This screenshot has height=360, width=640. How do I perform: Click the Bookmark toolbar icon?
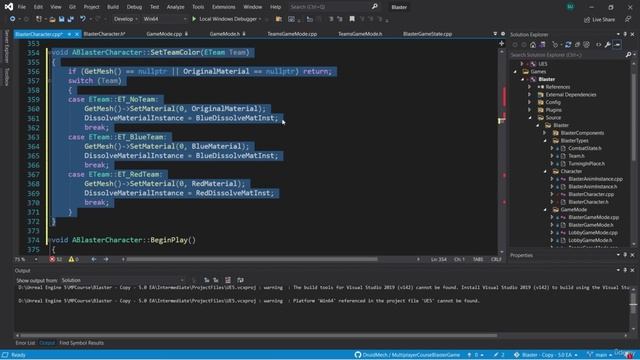[x=352, y=19]
